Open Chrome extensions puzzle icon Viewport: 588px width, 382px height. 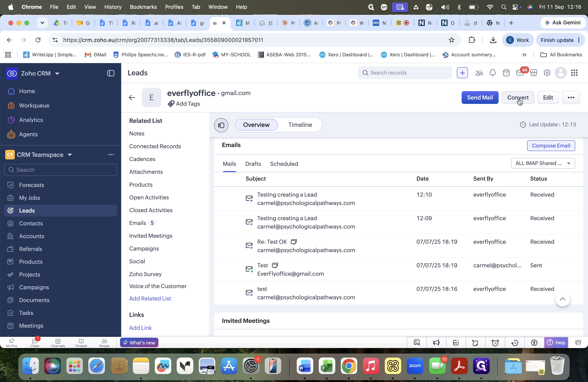coord(472,40)
